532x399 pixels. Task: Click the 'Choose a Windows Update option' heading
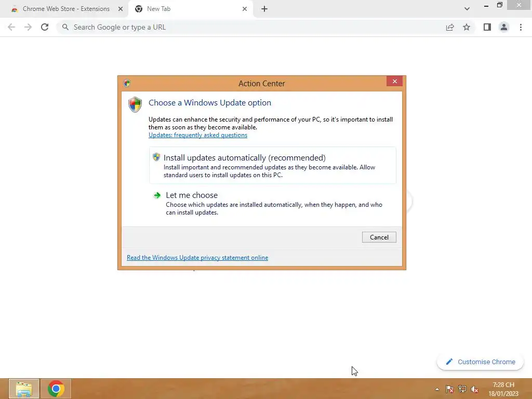(x=210, y=103)
